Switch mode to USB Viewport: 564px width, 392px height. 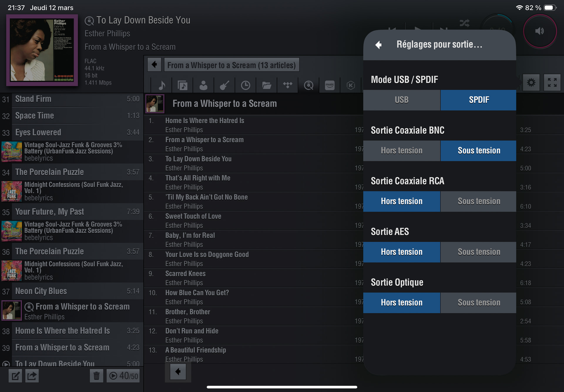coord(402,100)
